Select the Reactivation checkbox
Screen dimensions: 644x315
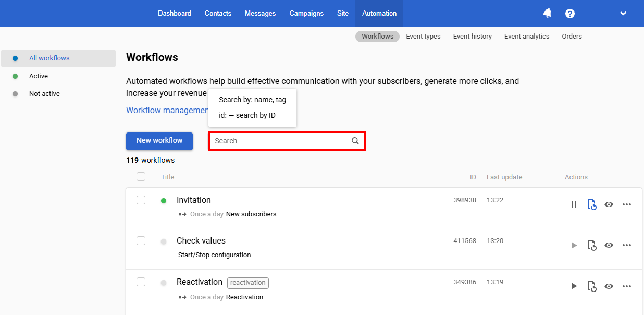(141, 282)
